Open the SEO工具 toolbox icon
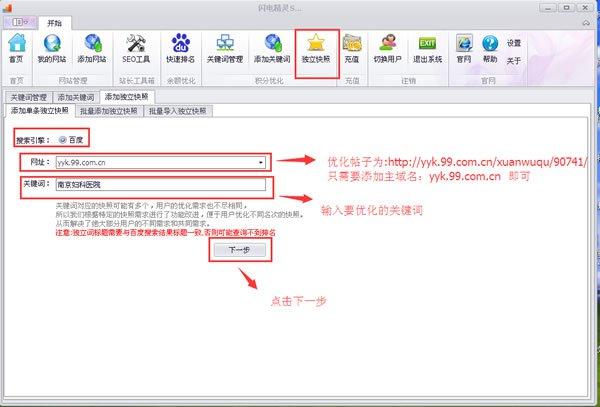Image resolution: width=600 pixels, height=407 pixels. coord(136,49)
